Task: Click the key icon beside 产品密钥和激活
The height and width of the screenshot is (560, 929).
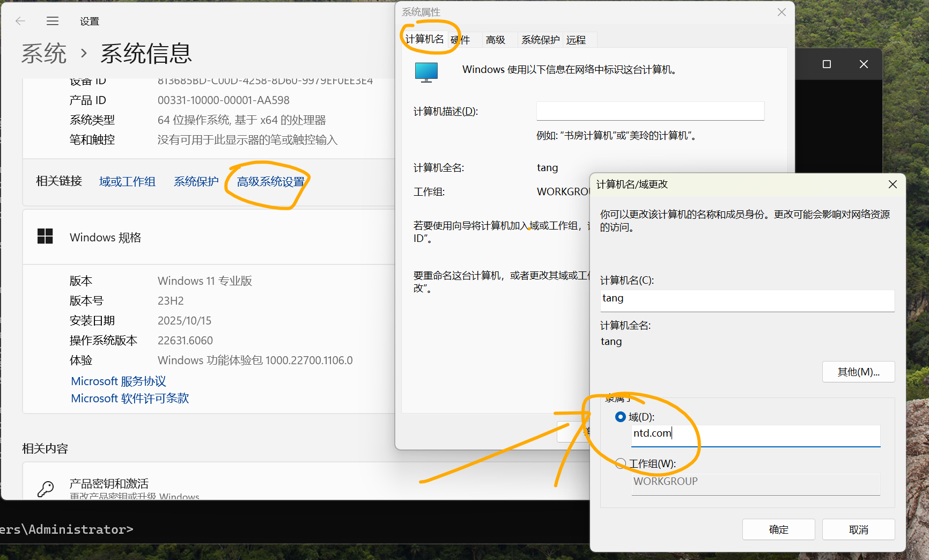Action: [46, 489]
